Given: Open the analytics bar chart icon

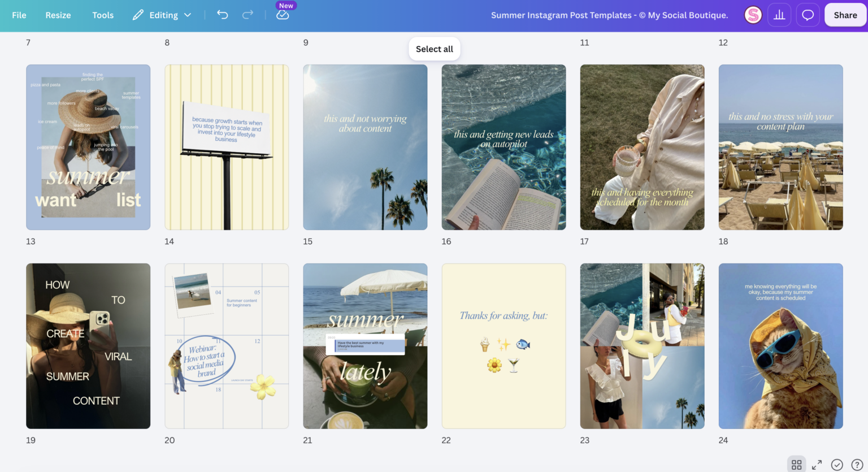Looking at the screenshot, I should [779, 15].
